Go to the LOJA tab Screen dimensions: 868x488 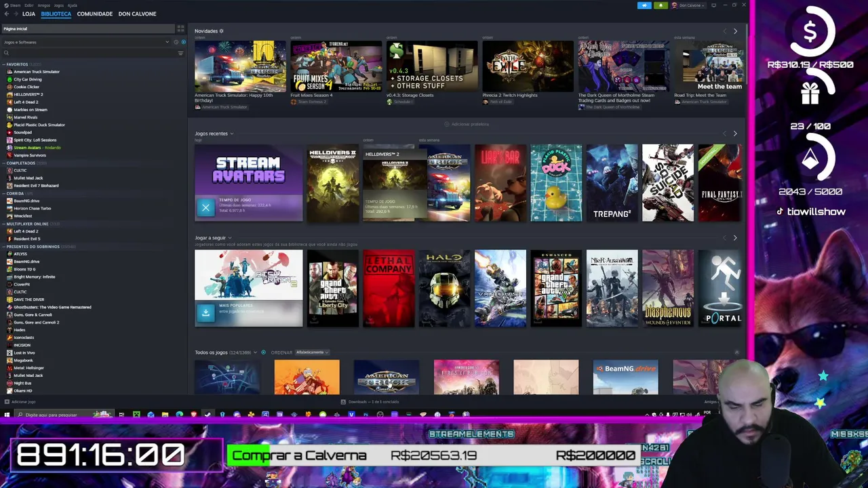tap(28, 14)
